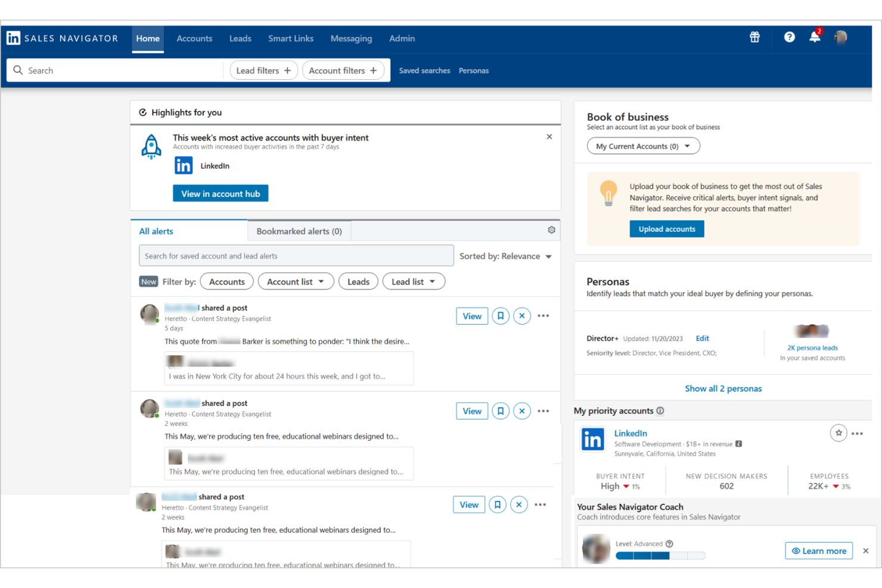Dismiss the 5 days shared post alert
882x588 pixels.
tap(521, 316)
